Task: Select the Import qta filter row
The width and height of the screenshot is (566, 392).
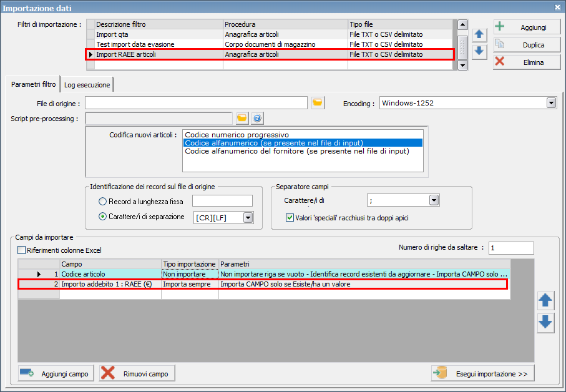Action: click(269, 34)
